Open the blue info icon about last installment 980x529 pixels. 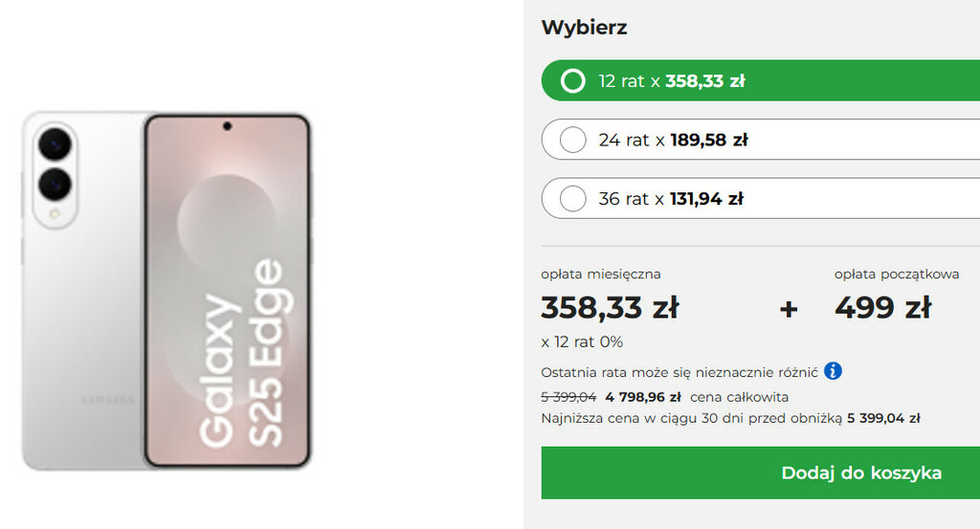[833, 370]
